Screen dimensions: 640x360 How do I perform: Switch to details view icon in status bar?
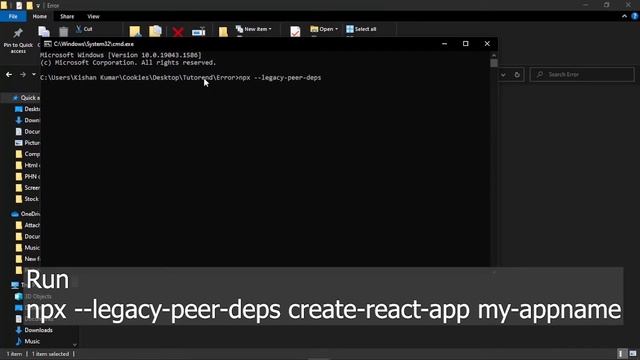pyautogui.click(x=621, y=354)
